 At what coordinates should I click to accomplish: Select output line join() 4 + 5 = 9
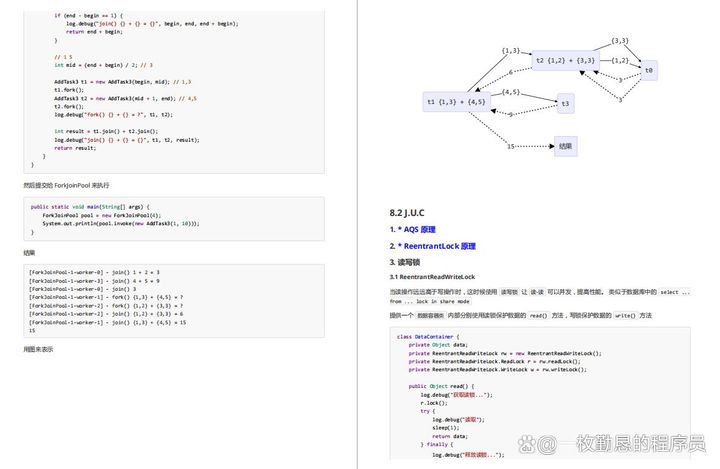click(x=94, y=281)
